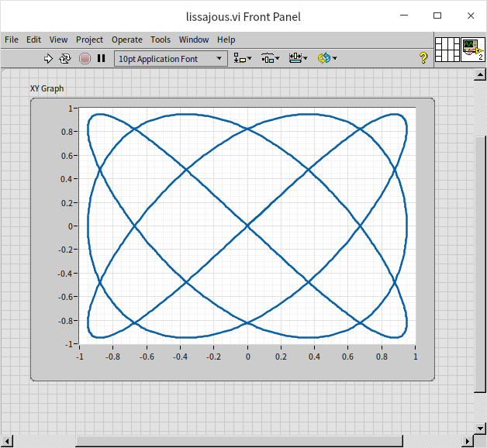Open the Align Objects tool
This screenshot has height=448, width=487.
[x=243, y=58]
